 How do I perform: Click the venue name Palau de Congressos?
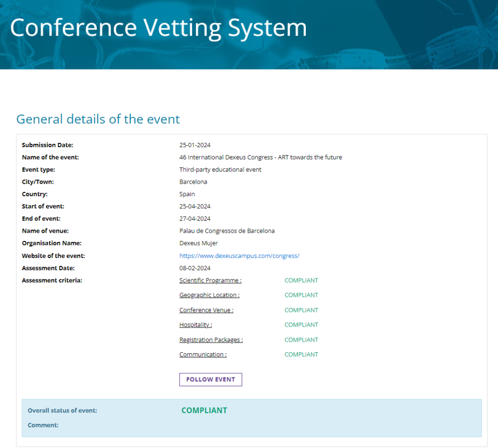(x=227, y=231)
